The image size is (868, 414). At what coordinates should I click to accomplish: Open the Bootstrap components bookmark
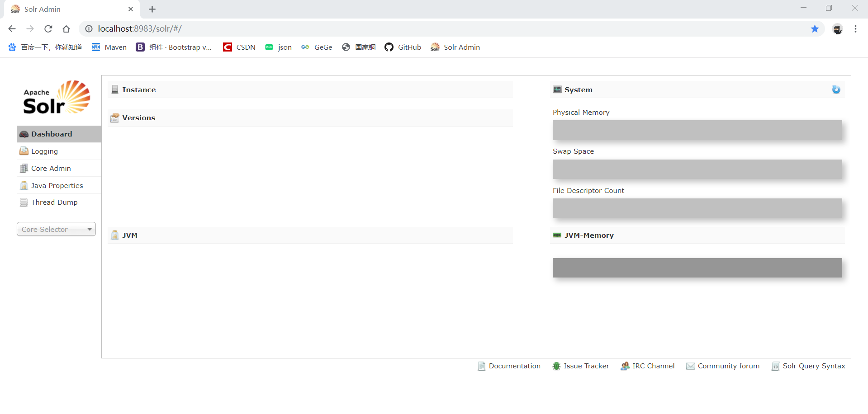174,47
